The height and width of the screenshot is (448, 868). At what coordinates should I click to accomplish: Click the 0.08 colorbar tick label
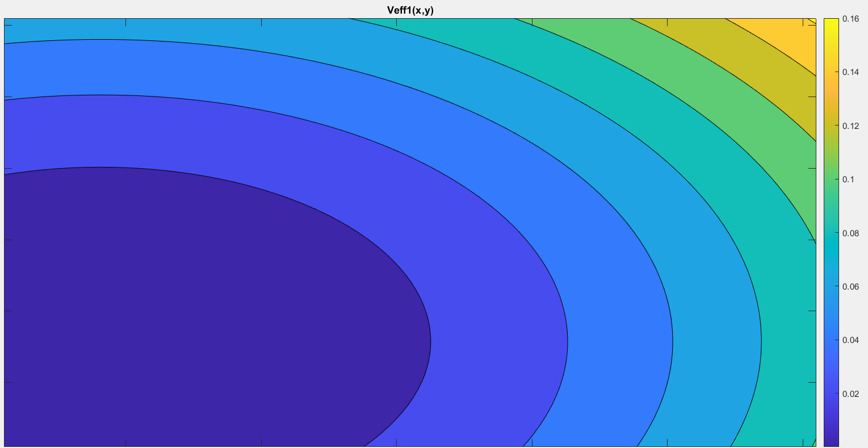click(850, 233)
